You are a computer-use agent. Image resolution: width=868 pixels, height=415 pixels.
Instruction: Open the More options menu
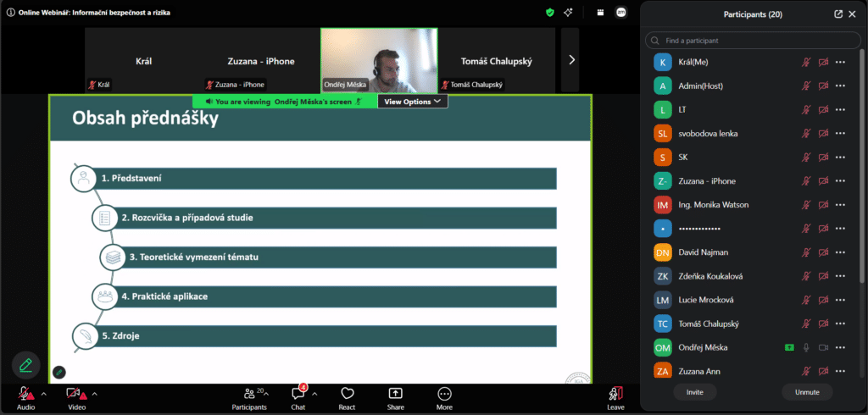click(444, 398)
